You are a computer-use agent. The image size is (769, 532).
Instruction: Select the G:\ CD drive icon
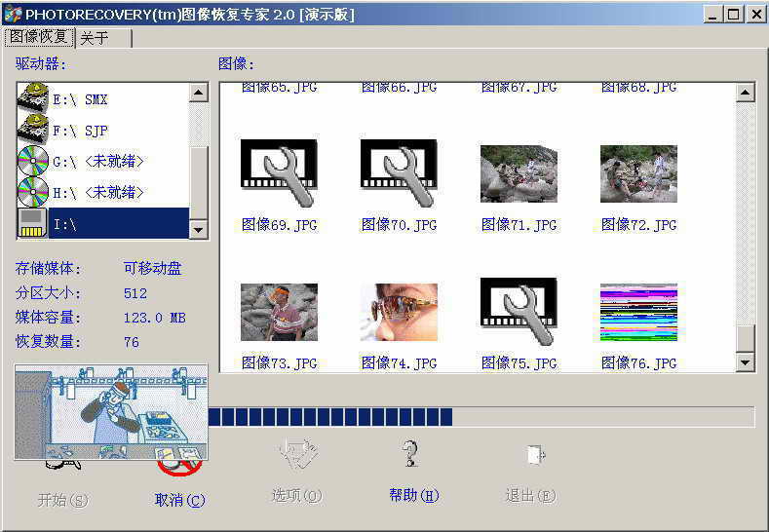point(34,161)
